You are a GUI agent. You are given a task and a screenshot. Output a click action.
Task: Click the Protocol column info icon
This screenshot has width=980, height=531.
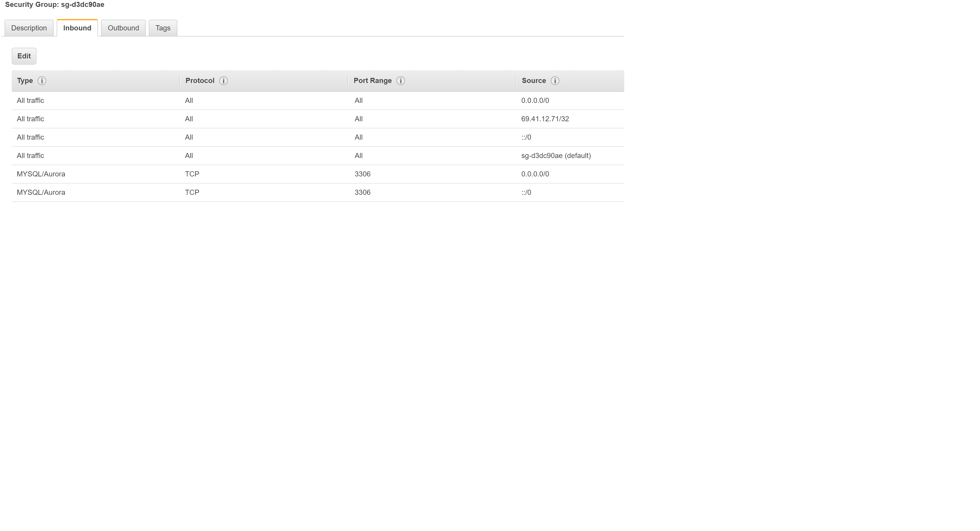(223, 80)
